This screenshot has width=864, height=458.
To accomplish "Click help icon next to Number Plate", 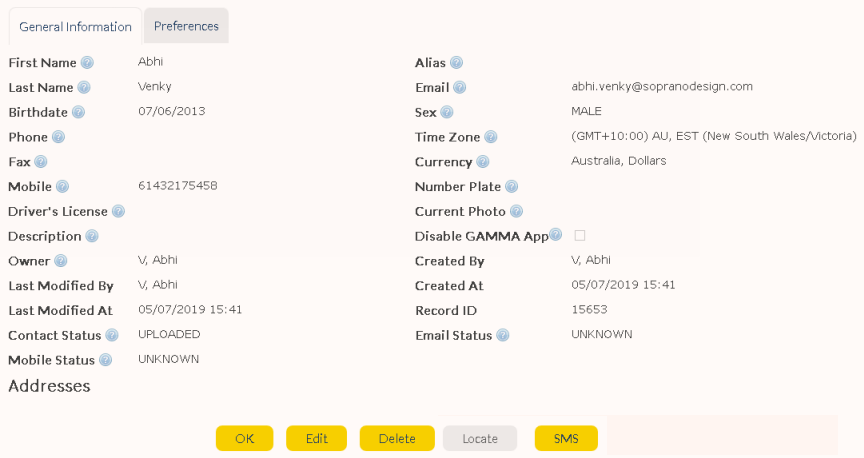I will tap(511, 187).
